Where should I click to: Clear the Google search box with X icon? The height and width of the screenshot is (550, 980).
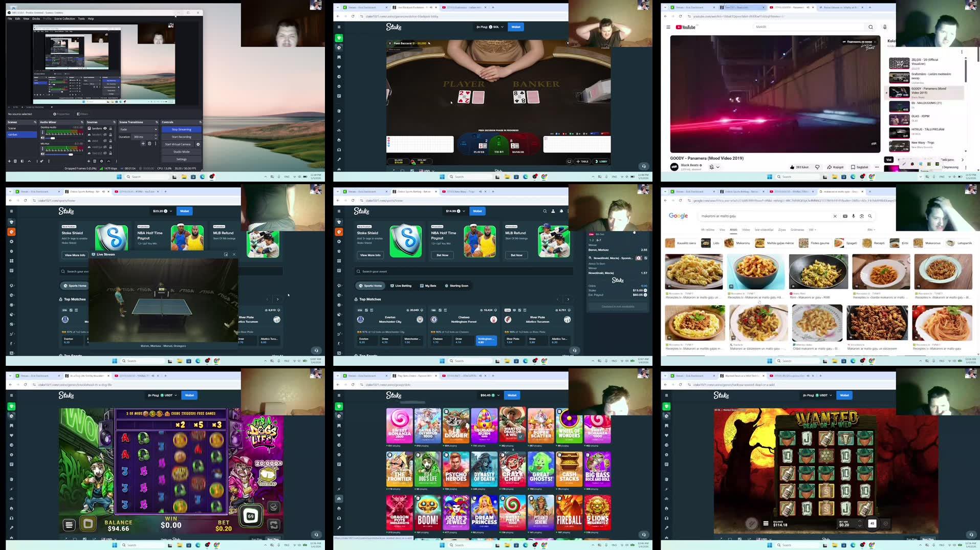(x=835, y=216)
